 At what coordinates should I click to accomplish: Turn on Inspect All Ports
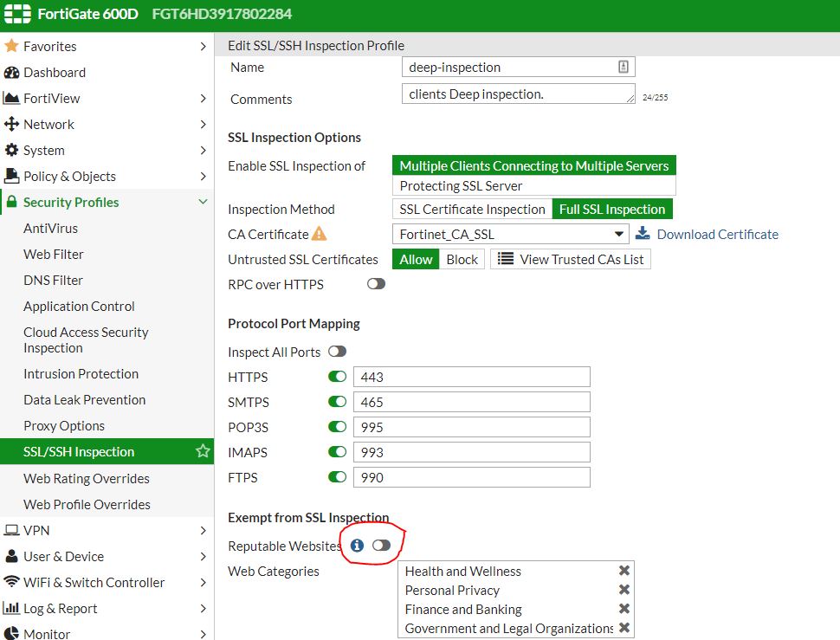(338, 351)
